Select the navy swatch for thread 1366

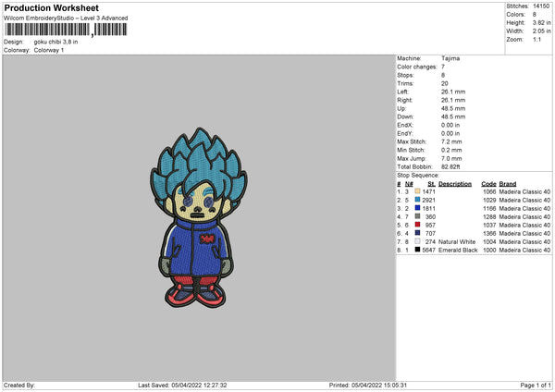(x=417, y=233)
